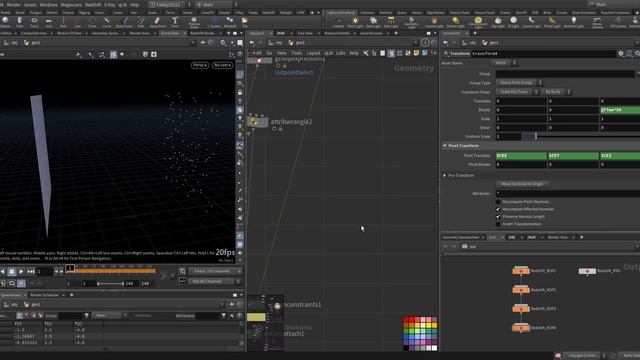Open the Transform parameter gear menu

[621, 53]
